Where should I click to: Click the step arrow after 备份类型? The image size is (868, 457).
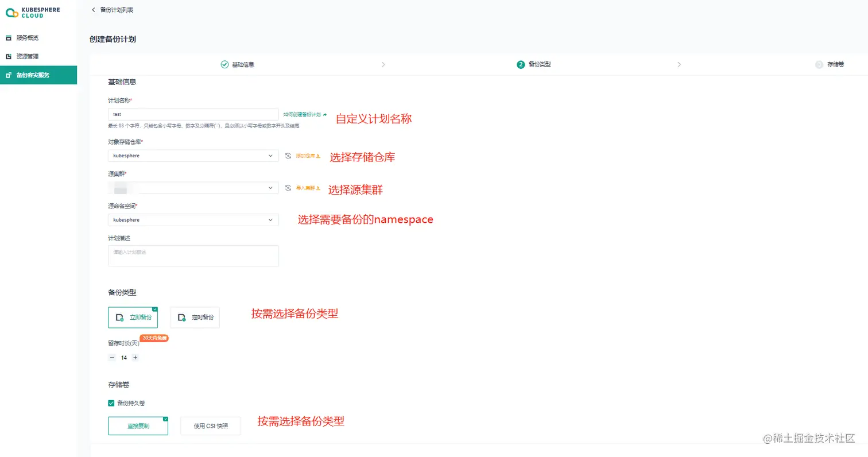pyautogui.click(x=679, y=64)
